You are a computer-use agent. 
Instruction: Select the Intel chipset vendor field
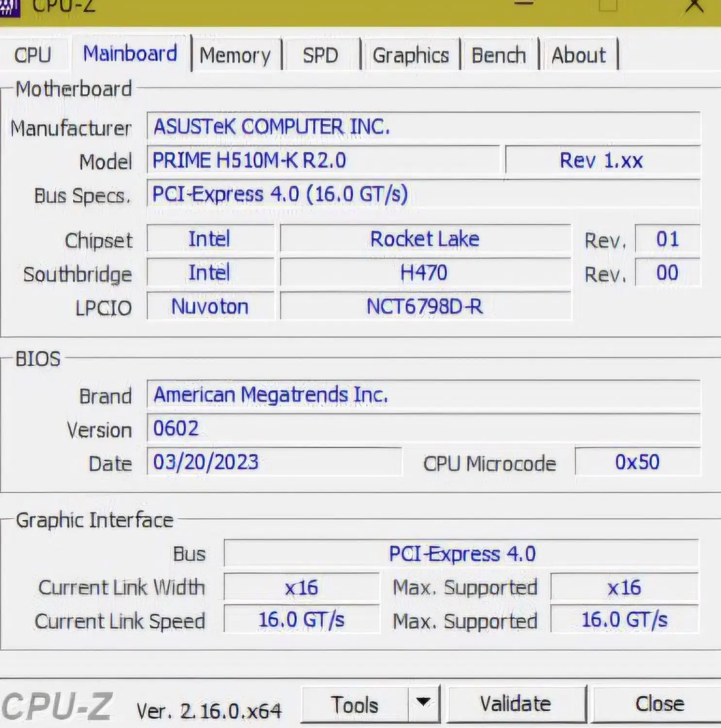[x=210, y=239]
